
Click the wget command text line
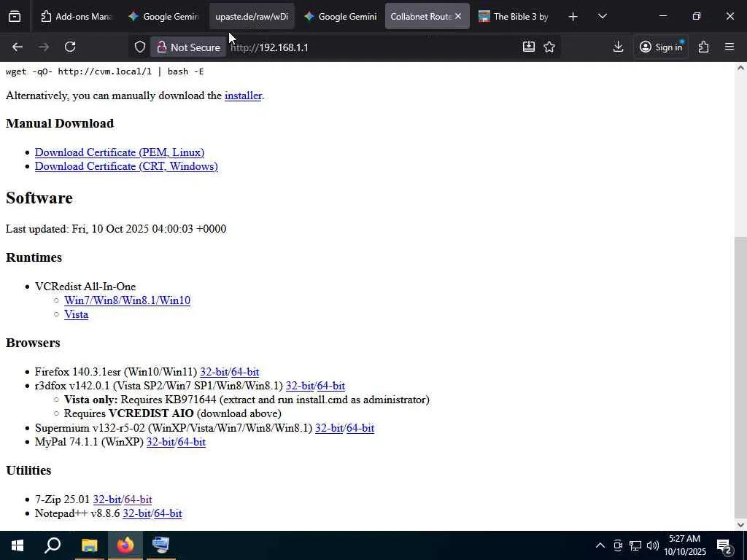tap(105, 71)
